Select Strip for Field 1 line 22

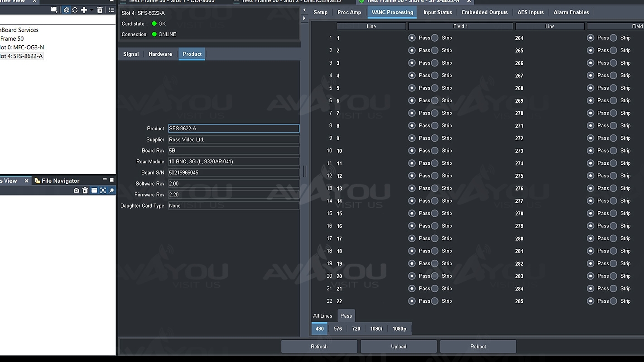point(435,301)
